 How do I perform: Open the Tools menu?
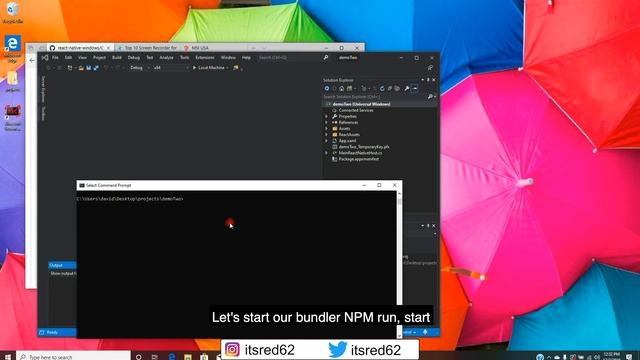tap(184, 58)
